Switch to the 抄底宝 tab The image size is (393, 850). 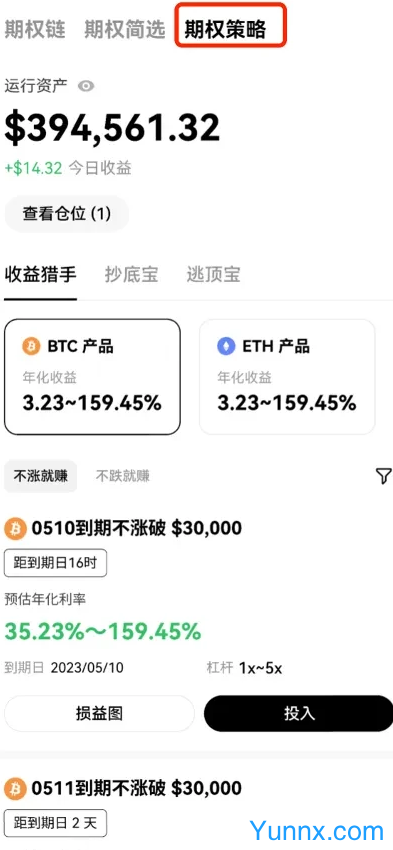132,275
